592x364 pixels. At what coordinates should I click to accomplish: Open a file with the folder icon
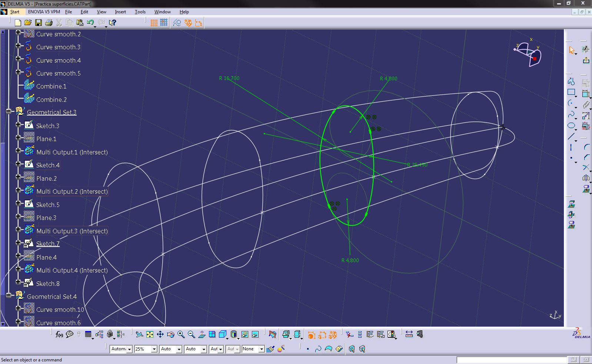pyautogui.click(x=28, y=23)
